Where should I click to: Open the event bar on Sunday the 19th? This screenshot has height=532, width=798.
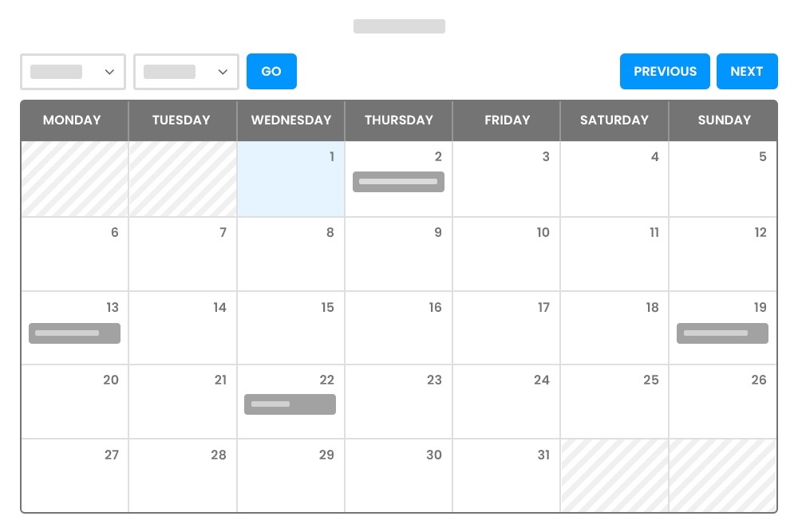pyautogui.click(x=722, y=333)
